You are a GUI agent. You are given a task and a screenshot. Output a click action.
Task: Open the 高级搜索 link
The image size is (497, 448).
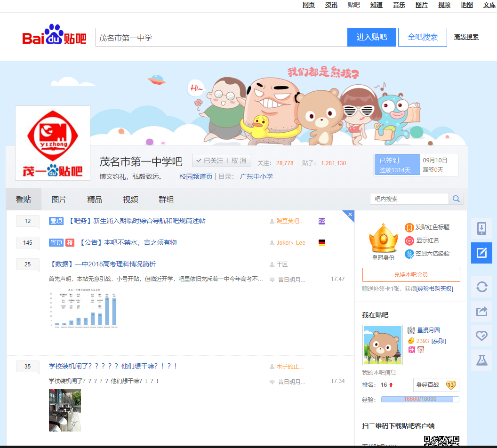pyautogui.click(x=466, y=37)
